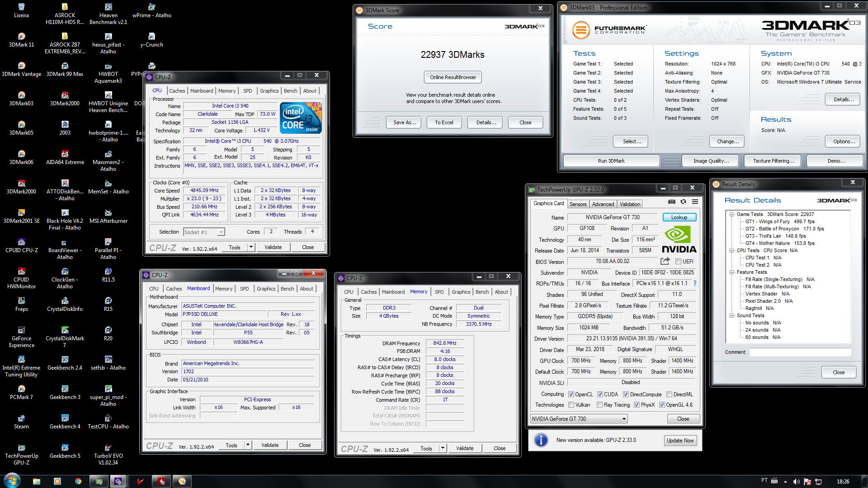Show hidden tray icons arrow
The height and width of the screenshot is (488, 868).
[x=785, y=482]
